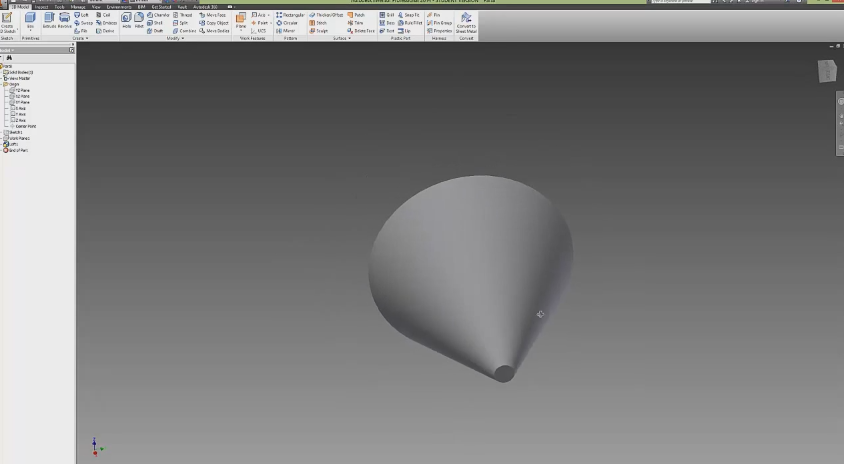Screen dimensions: 844x464
Task: Choose the Rib tool
Action: pyautogui.click(x=81, y=31)
